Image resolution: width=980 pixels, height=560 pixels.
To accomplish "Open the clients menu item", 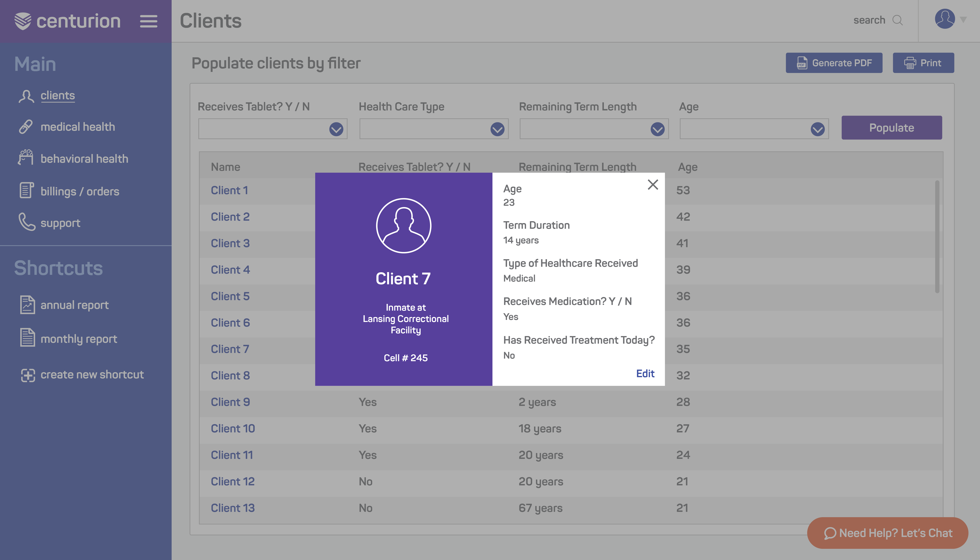I will coord(58,95).
